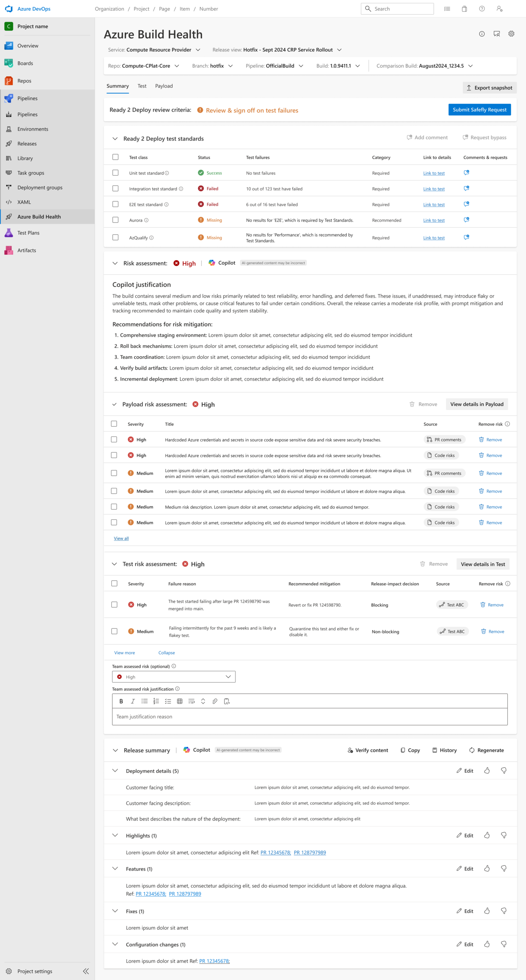Click Project breadcrumb item
526x980 pixels.
[142, 9]
